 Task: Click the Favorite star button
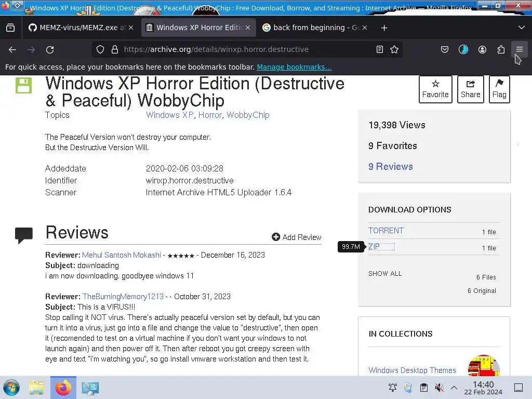(x=435, y=89)
